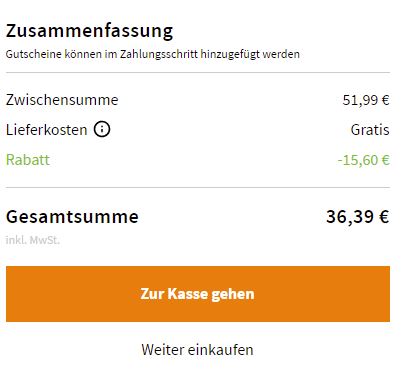The width and height of the screenshot is (406, 378).
Task: Click the divider line below the voucher hint
Action: 198,72
